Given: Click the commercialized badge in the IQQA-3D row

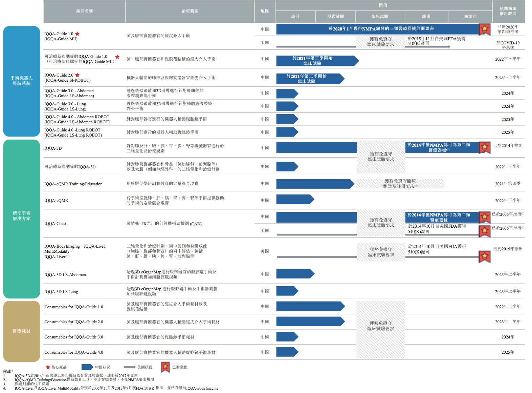Looking at the screenshot, I should point(485,147).
